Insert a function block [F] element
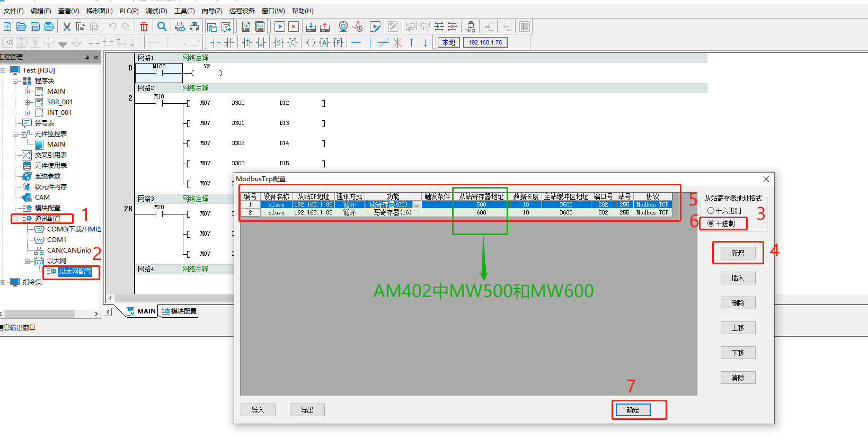The width and height of the screenshot is (868, 439). (x=338, y=43)
